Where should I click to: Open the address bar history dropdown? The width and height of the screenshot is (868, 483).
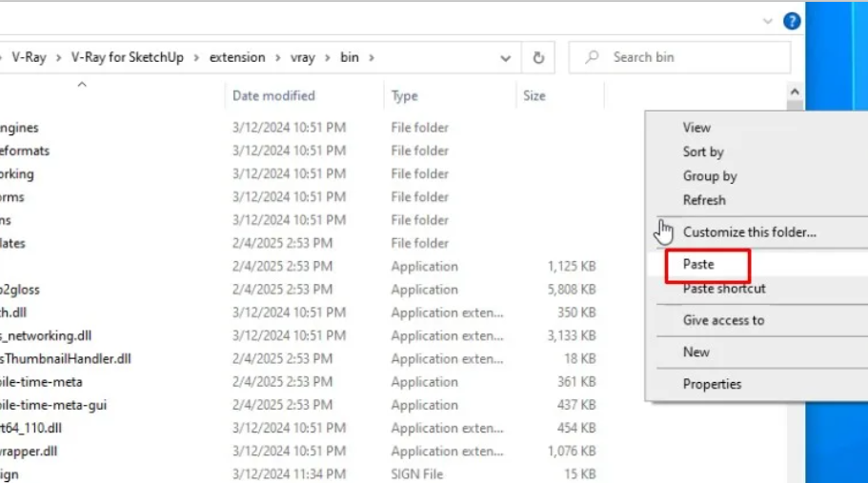click(x=505, y=57)
